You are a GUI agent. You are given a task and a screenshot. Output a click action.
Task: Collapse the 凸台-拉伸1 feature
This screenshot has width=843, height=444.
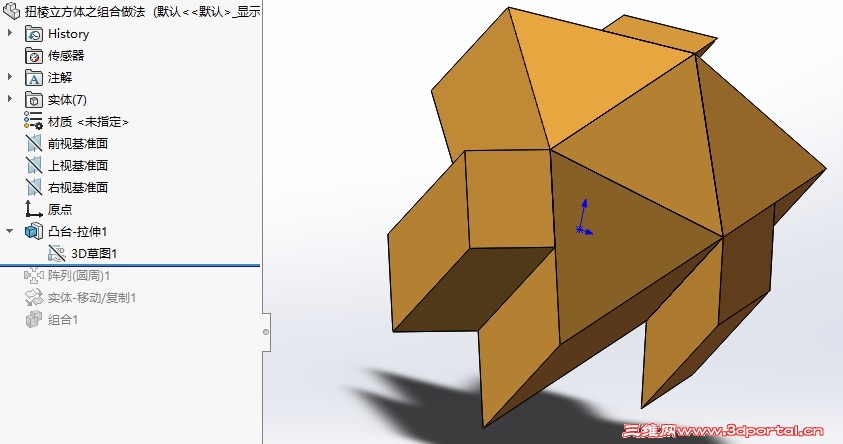[10, 231]
